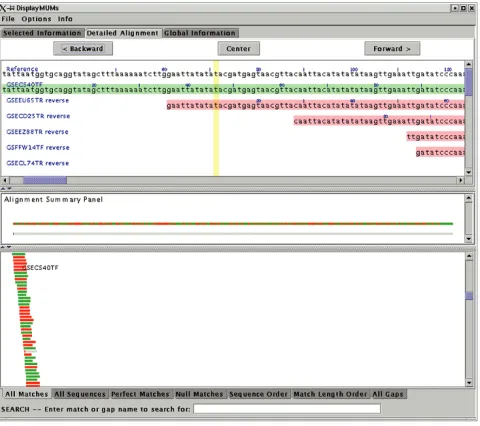Image resolution: width=480 pixels, height=426 pixels.
Task: Maximize the DisplayMUMs window
Action: click(463, 8)
